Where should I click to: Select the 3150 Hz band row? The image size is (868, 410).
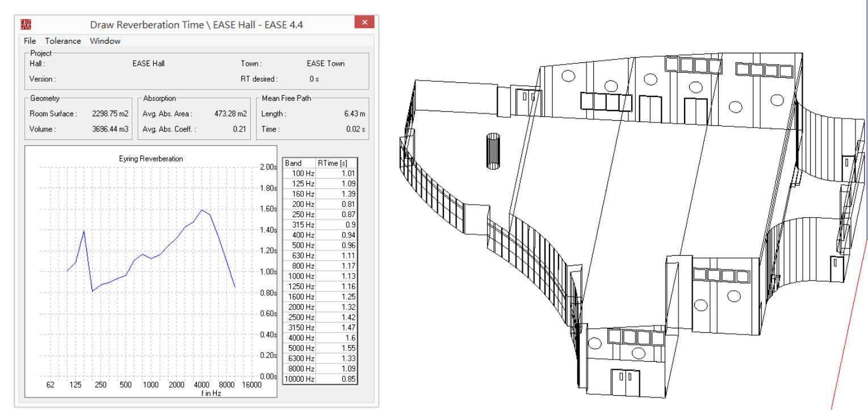click(x=320, y=327)
